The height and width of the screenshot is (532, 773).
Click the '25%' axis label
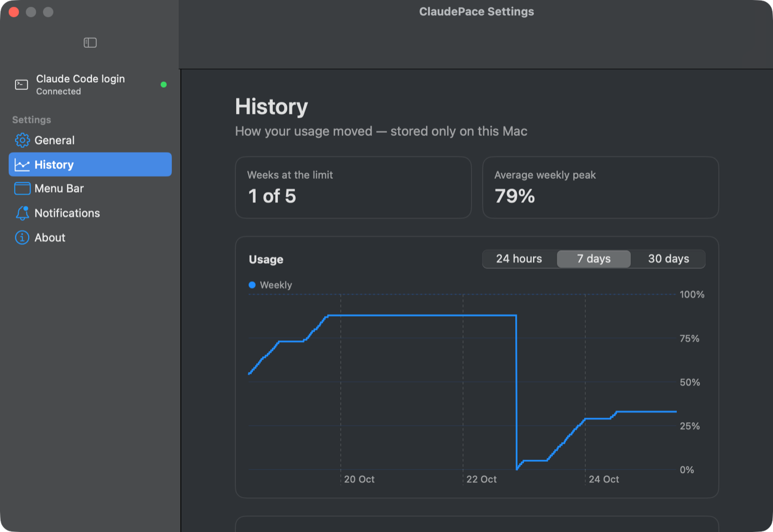pos(690,426)
